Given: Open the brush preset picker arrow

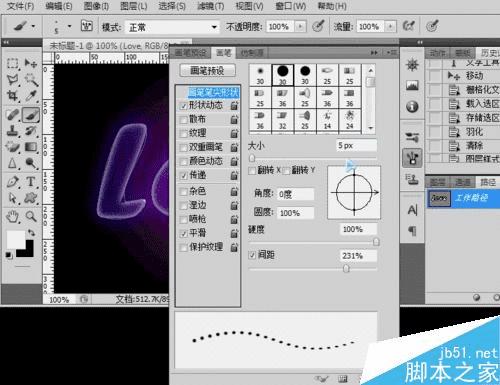Looking at the screenshot, I should click(x=69, y=26).
